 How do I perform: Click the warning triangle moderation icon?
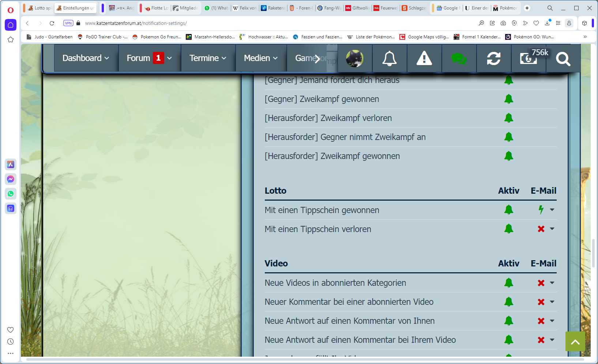point(424,58)
